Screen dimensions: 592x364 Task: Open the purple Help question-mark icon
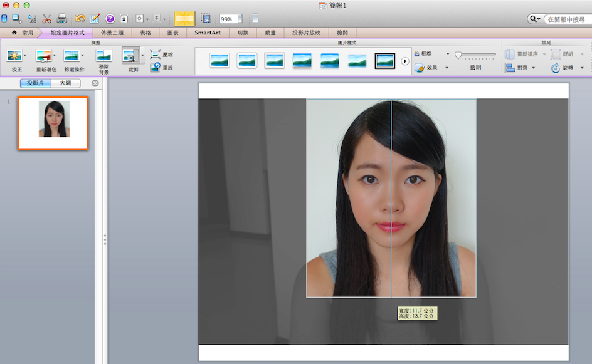[110, 19]
